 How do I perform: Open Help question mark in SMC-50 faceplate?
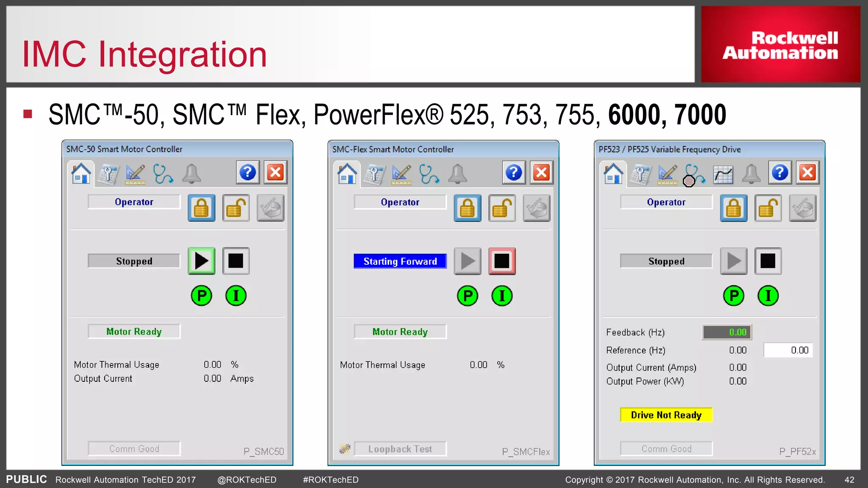click(x=248, y=172)
